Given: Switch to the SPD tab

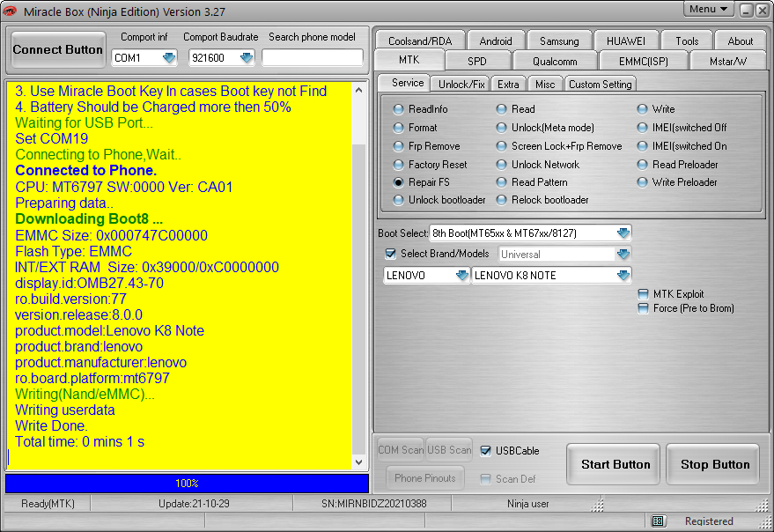Looking at the screenshot, I should tap(477, 62).
